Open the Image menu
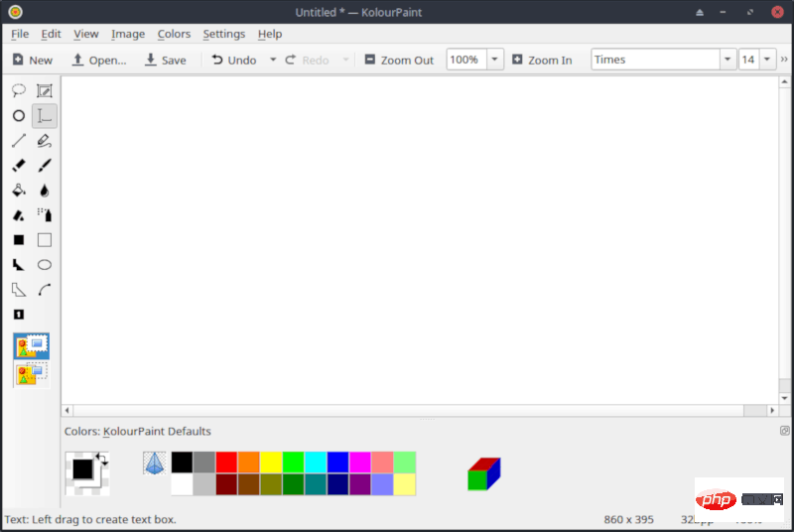794x532 pixels. pos(128,34)
